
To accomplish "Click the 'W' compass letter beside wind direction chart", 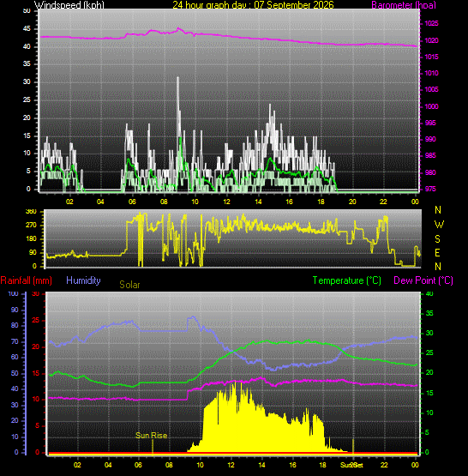I will pos(439,225).
